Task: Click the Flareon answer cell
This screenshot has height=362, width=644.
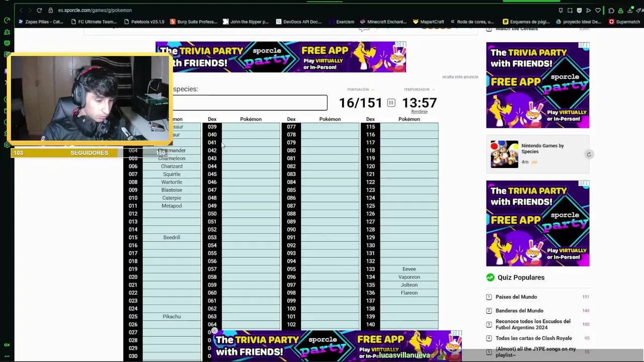Action: (409, 293)
